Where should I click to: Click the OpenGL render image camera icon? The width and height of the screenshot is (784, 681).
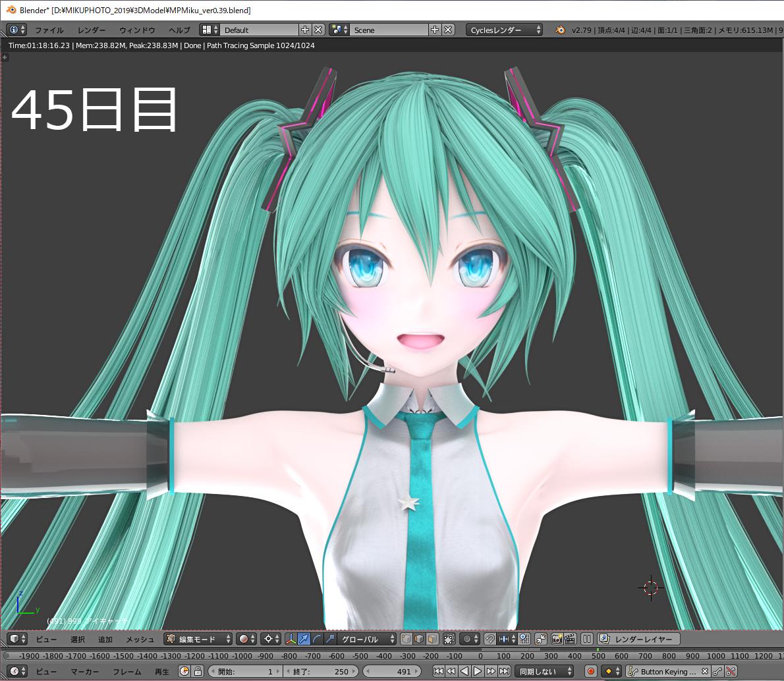pyautogui.click(x=557, y=639)
